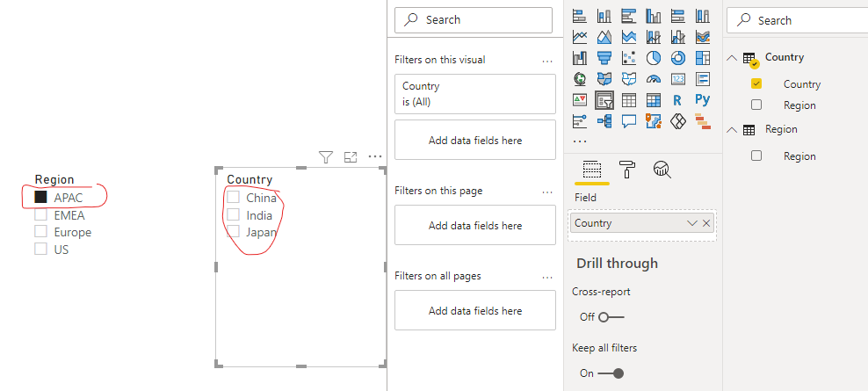This screenshot has height=391, width=868.
Task: Select the Ribbon chart visualization
Action: [x=703, y=37]
